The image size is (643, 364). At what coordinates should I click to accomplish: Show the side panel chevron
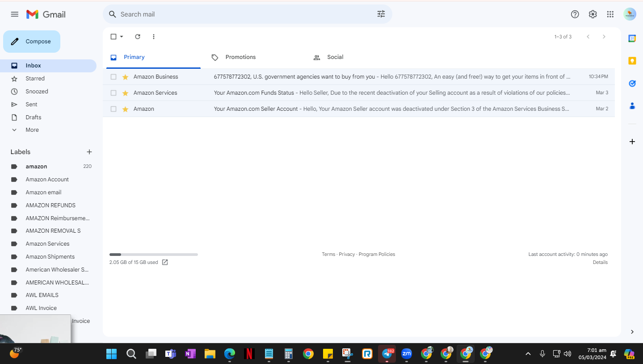pyautogui.click(x=632, y=332)
